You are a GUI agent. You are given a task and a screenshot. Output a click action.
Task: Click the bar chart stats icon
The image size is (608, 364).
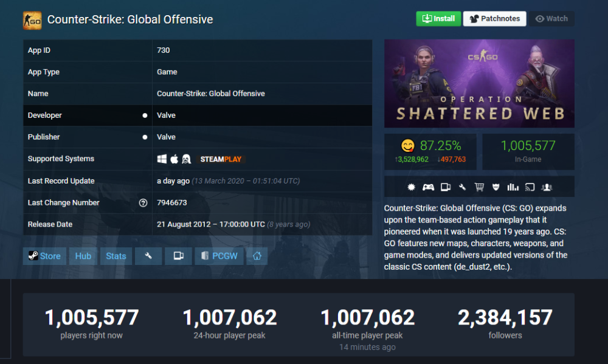(513, 187)
